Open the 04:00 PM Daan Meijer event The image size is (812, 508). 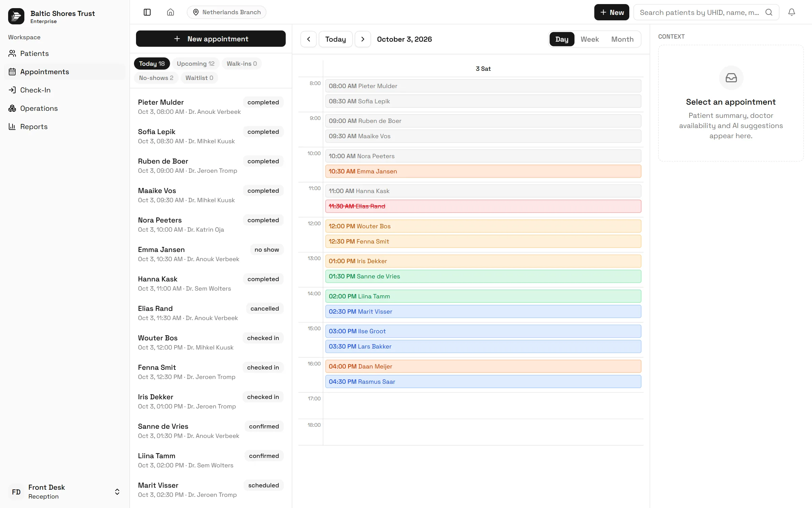(x=483, y=366)
